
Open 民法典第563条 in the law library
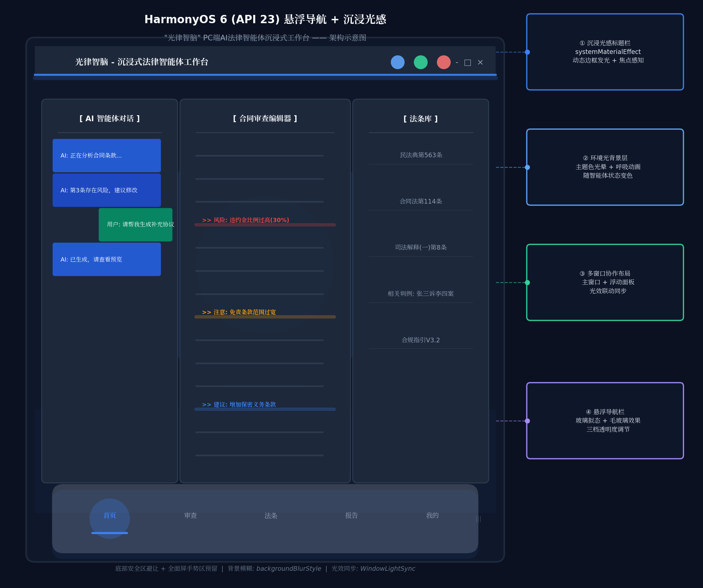click(x=421, y=155)
